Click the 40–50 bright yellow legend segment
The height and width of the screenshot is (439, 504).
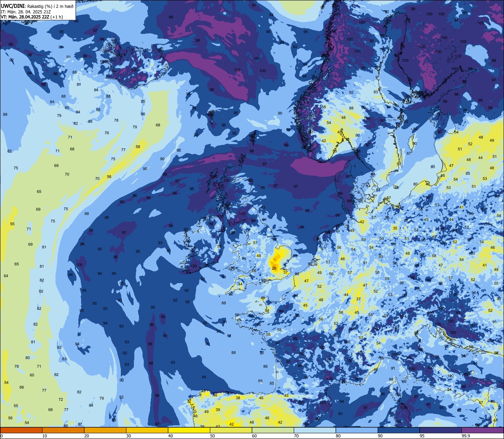pyautogui.click(x=189, y=430)
